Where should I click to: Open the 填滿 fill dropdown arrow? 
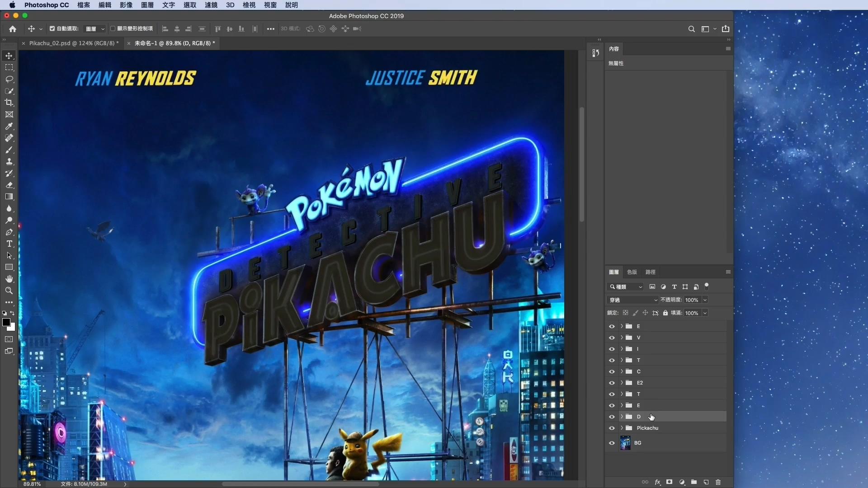click(x=705, y=313)
